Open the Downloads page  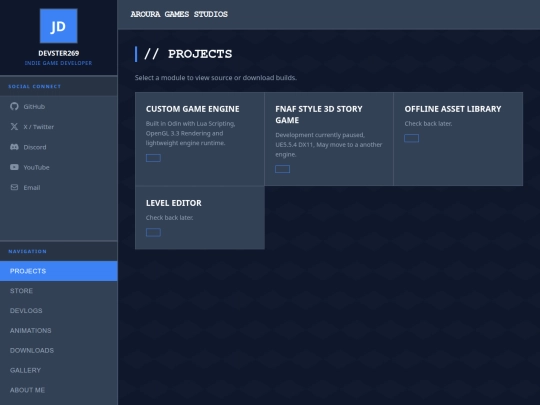click(59, 350)
